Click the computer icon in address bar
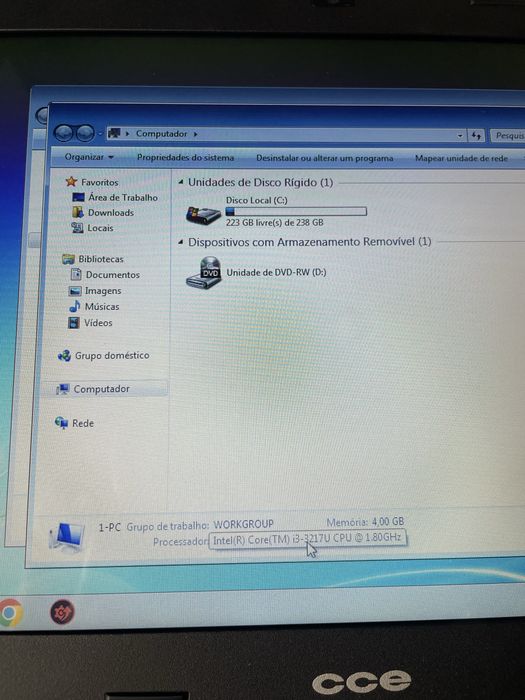Screen dimensions: 525x700 114,133
